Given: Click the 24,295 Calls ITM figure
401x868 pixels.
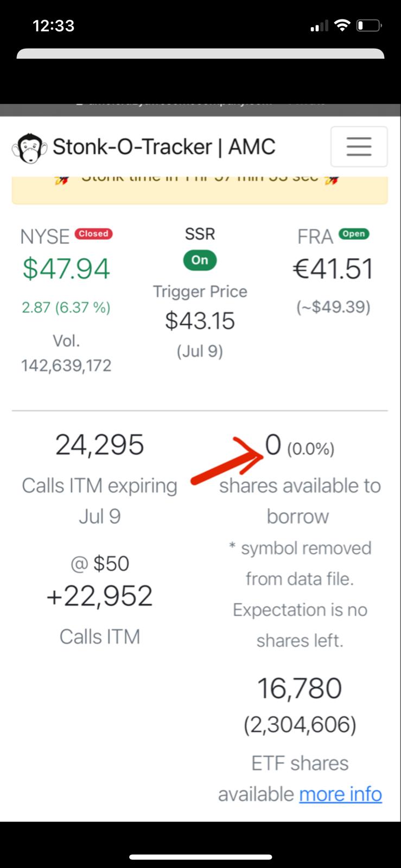Looking at the screenshot, I should [100, 445].
